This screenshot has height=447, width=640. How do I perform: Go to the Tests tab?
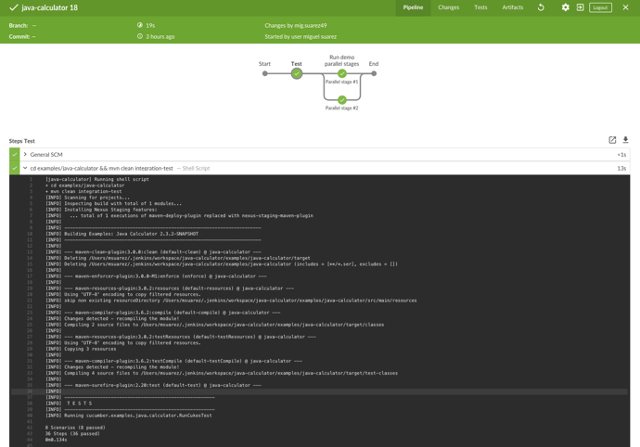(x=481, y=7)
